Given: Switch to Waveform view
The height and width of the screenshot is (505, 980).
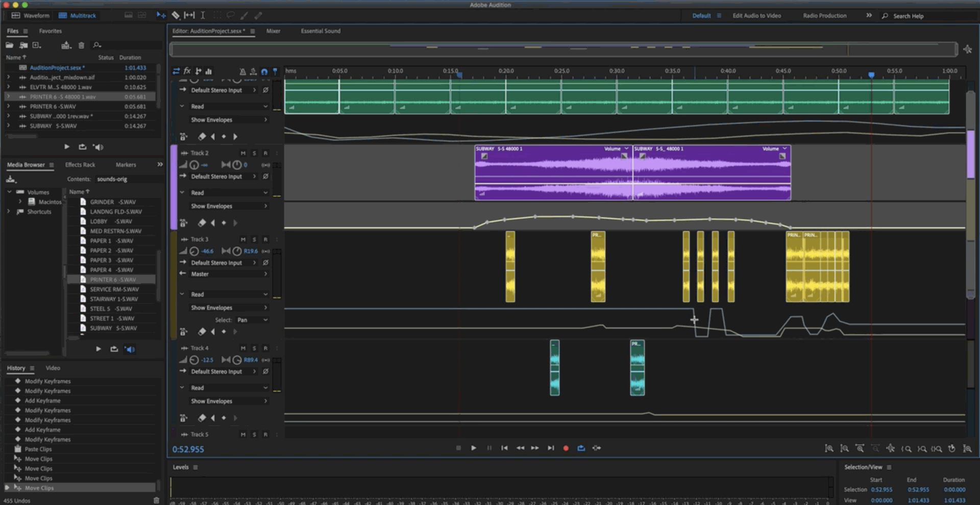Looking at the screenshot, I should pyautogui.click(x=31, y=15).
